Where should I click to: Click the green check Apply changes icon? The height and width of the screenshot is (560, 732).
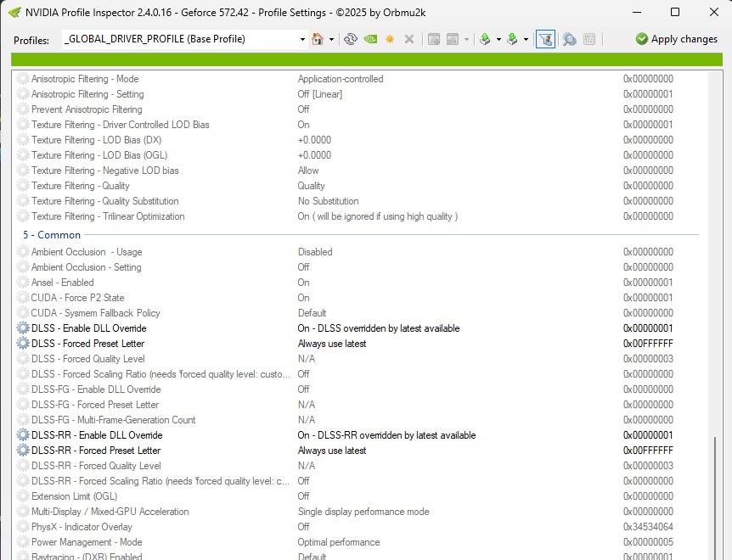[x=642, y=39]
